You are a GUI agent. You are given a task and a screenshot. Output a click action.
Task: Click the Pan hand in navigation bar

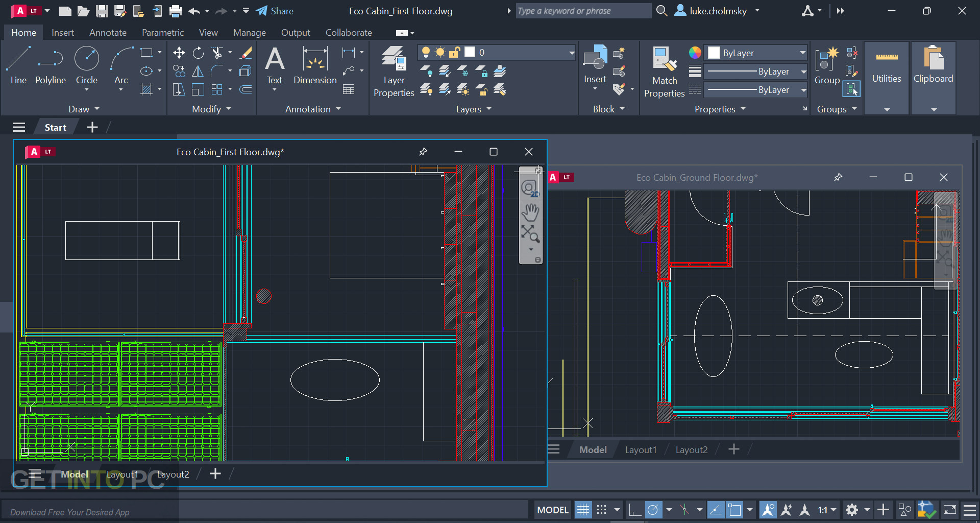pyautogui.click(x=530, y=211)
